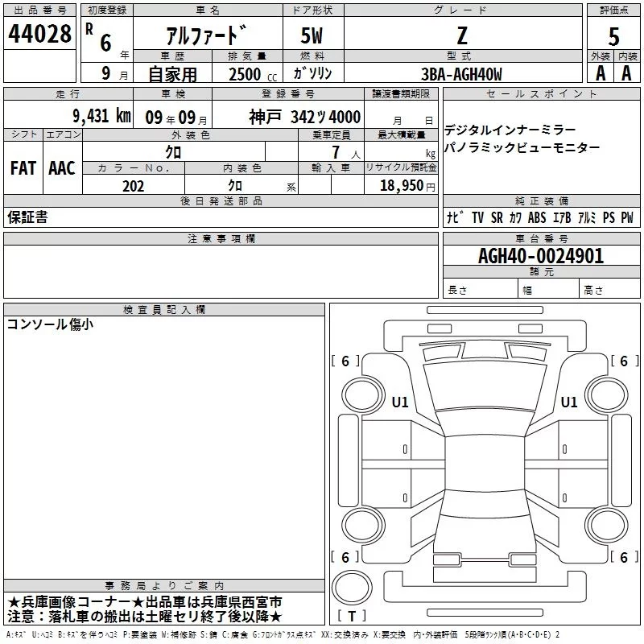Click the inspector note コンソール傷小
644x644 pixels.
click(50, 324)
